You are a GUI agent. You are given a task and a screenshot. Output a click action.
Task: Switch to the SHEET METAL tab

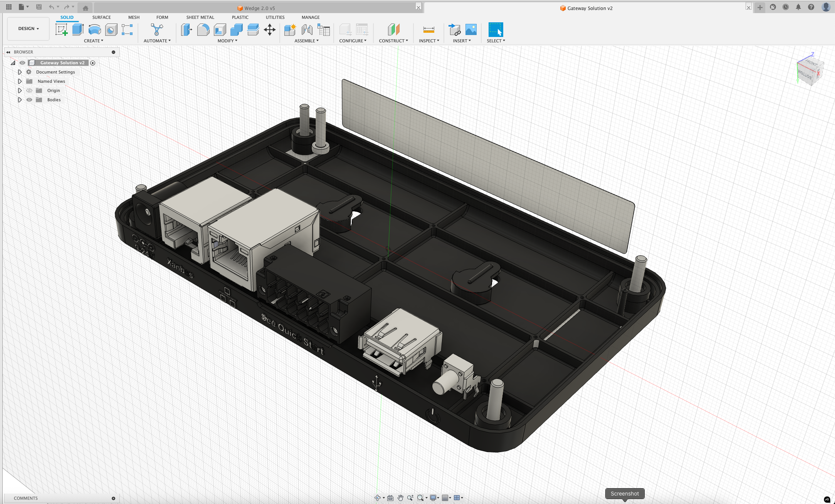pos(200,17)
